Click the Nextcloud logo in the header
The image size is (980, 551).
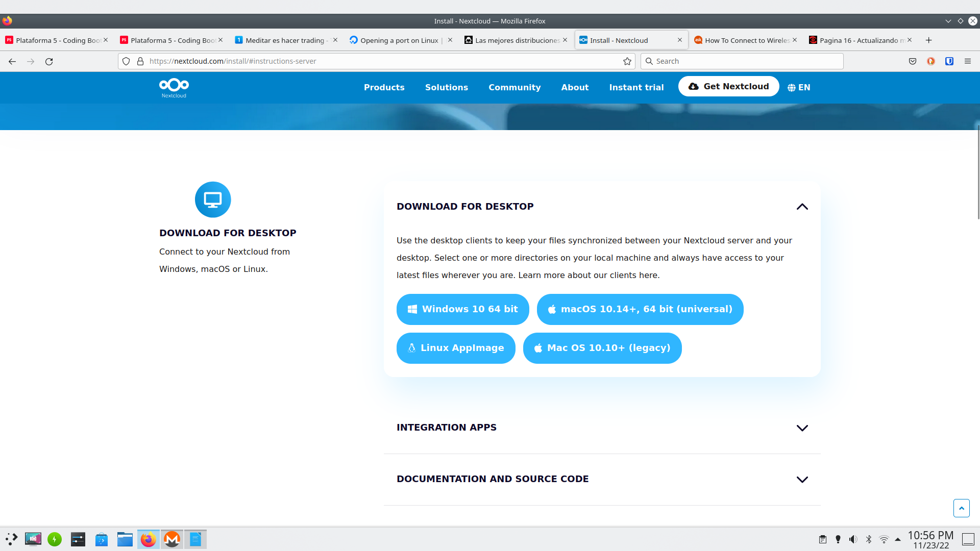tap(174, 87)
